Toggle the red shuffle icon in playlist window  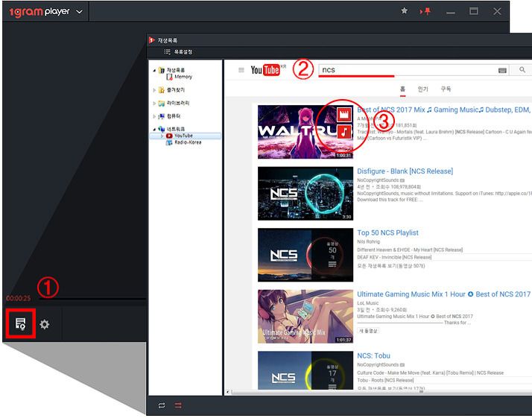point(178,405)
